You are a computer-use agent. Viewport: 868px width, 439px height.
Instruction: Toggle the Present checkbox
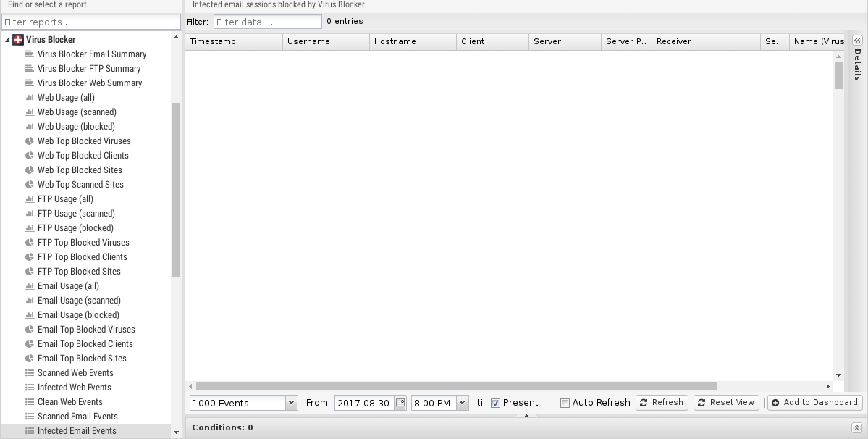pyautogui.click(x=496, y=403)
